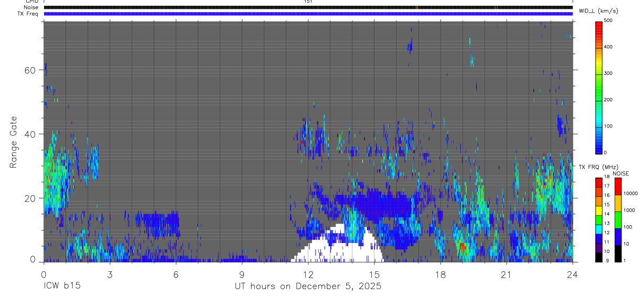
Task: Click the black Noise strip bar
Action: (308, 7)
